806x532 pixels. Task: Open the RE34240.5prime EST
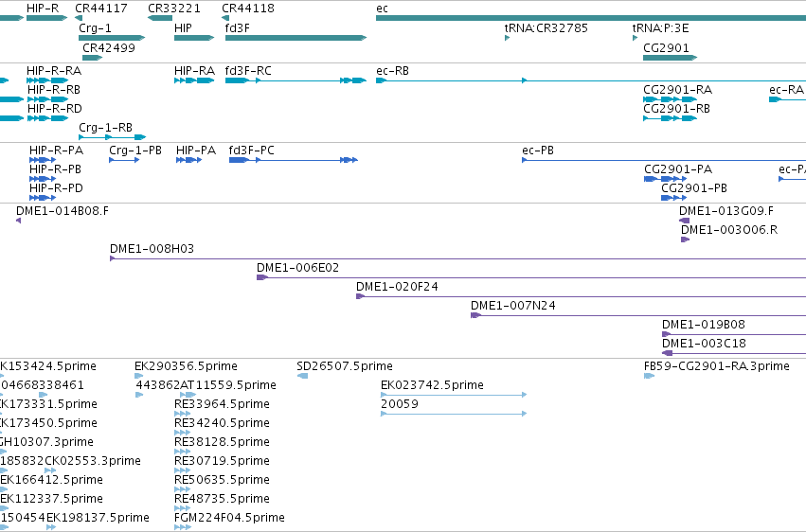tap(183, 433)
